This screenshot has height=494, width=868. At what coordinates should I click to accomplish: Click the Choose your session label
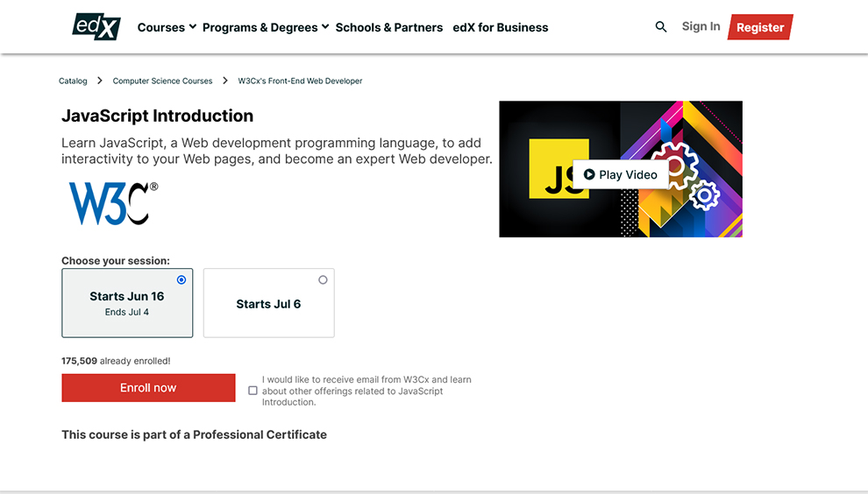[116, 260]
